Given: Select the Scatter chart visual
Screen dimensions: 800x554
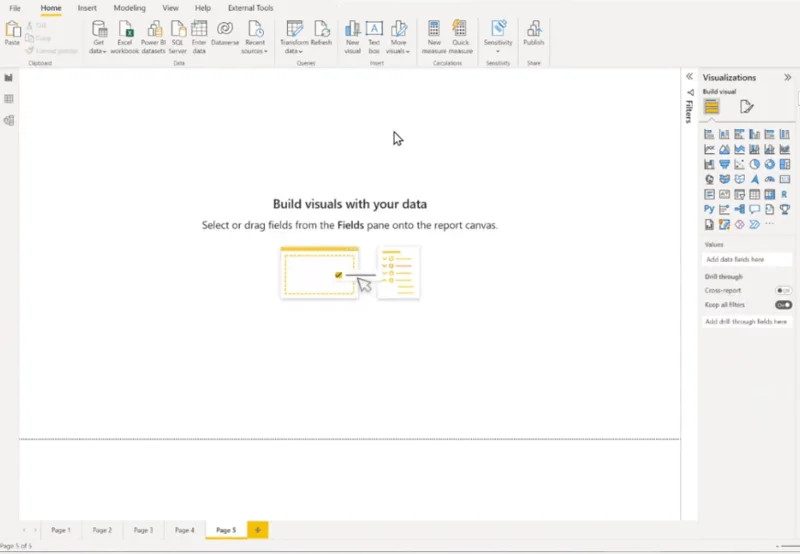Looking at the screenshot, I should (739, 164).
